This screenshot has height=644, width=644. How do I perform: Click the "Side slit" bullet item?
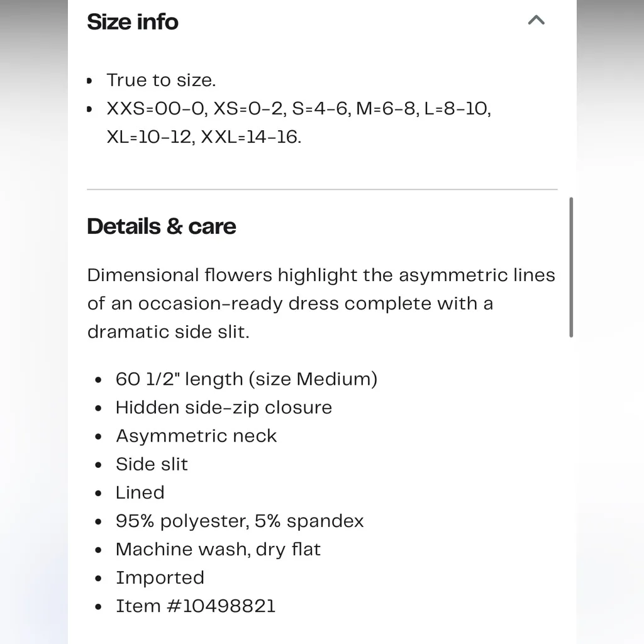click(152, 464)
